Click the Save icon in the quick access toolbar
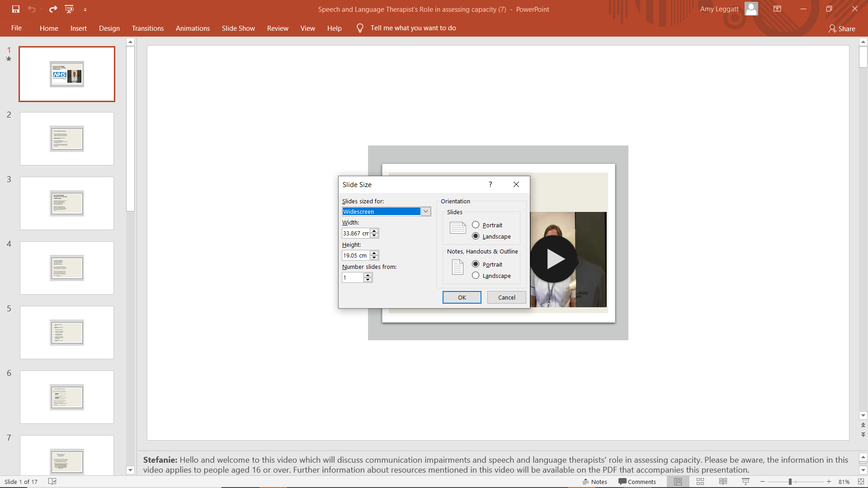This screenshot has height=488, width=868. click(x=16, y=9)
